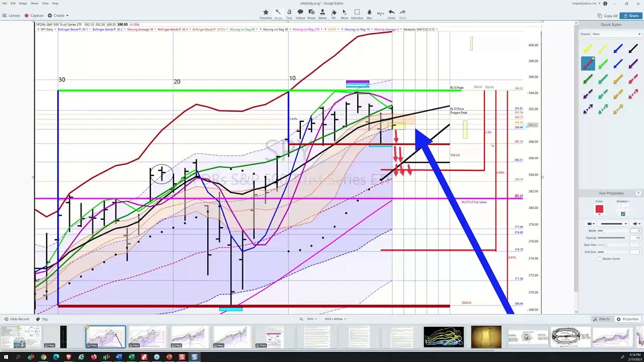The image size is (644, 362).
Task: Open Windows Start menu
Action: coord(6,357)
